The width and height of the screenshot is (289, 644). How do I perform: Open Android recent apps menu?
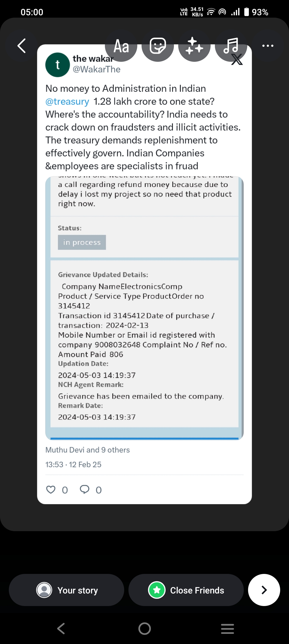click(227, 628)
